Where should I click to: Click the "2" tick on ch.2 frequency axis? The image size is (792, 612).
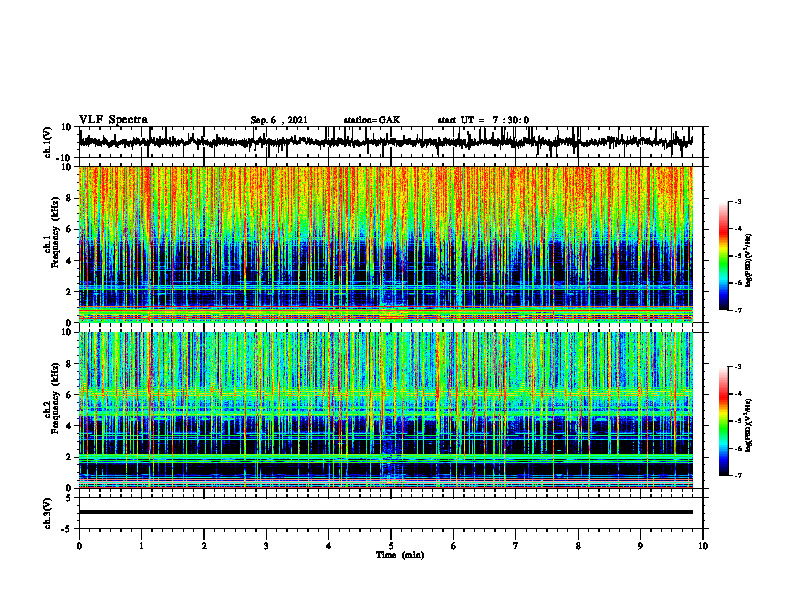point(69,457)
